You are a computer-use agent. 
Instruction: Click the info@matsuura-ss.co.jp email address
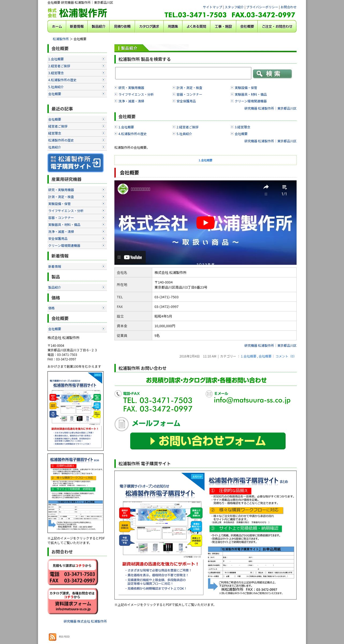252,400
